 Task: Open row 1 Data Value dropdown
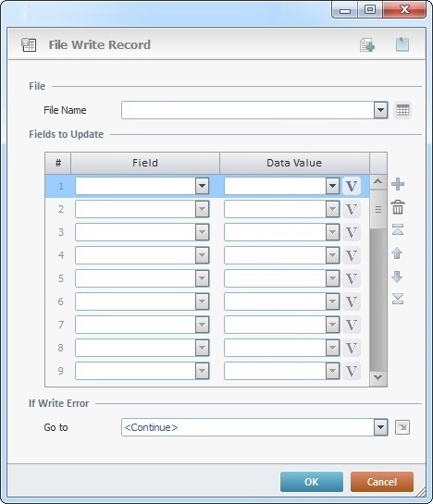click(332, 186)
